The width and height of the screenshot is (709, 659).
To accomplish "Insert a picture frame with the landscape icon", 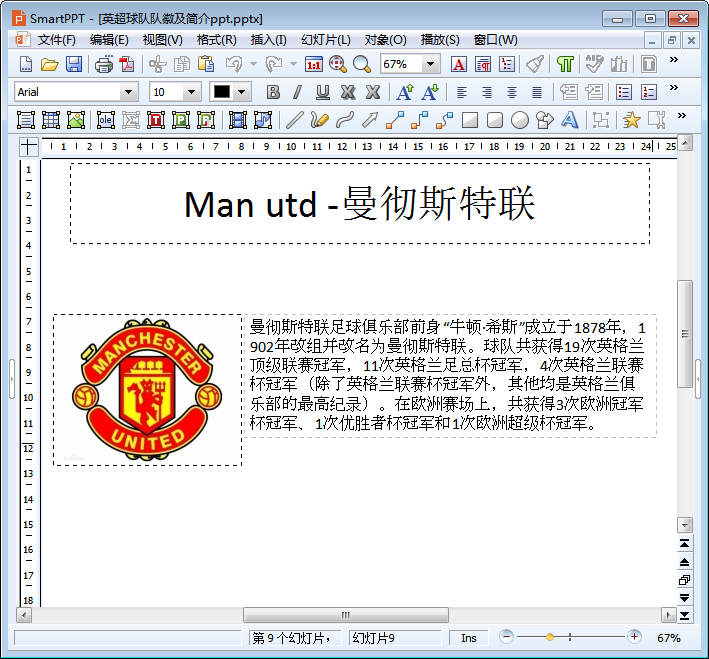I will point(76,120).
